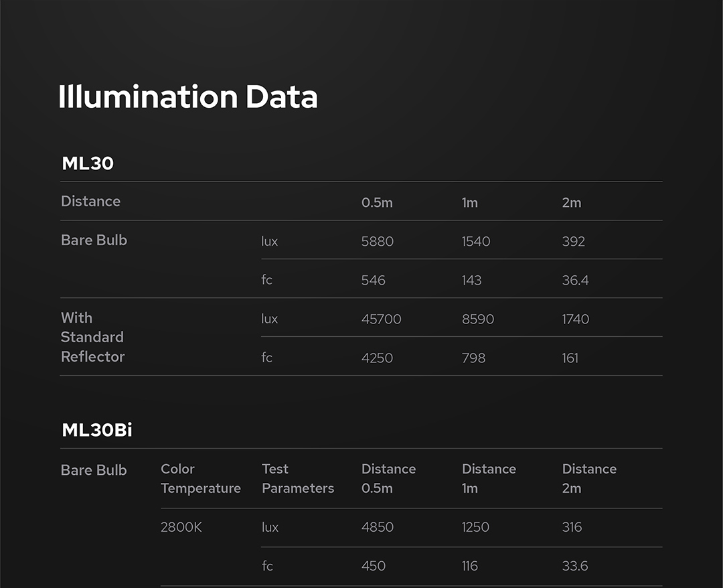Select the ML30Bi section title
The height and width of the screenshot is (588, 723).
[x=97, y=430]
